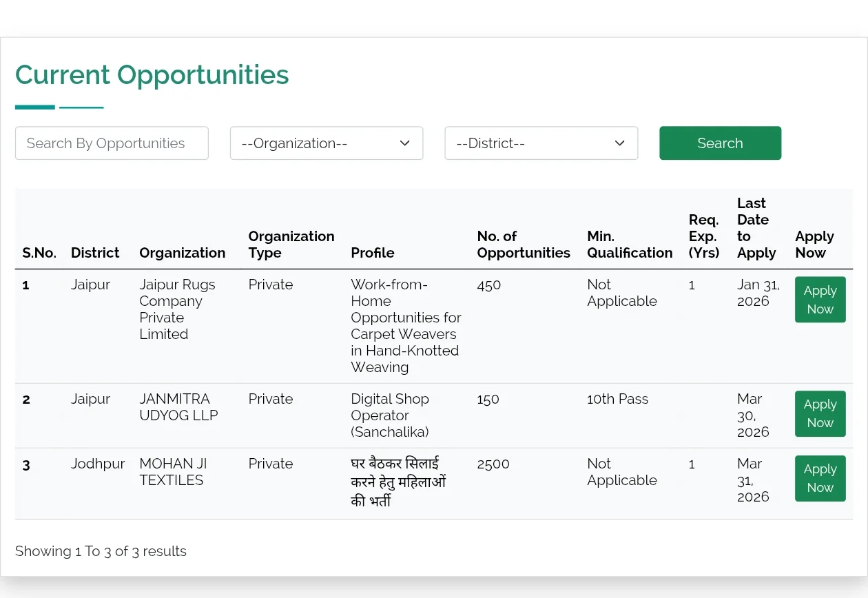Click the Req. Exp. (Yrs) column header

point(703,236)
